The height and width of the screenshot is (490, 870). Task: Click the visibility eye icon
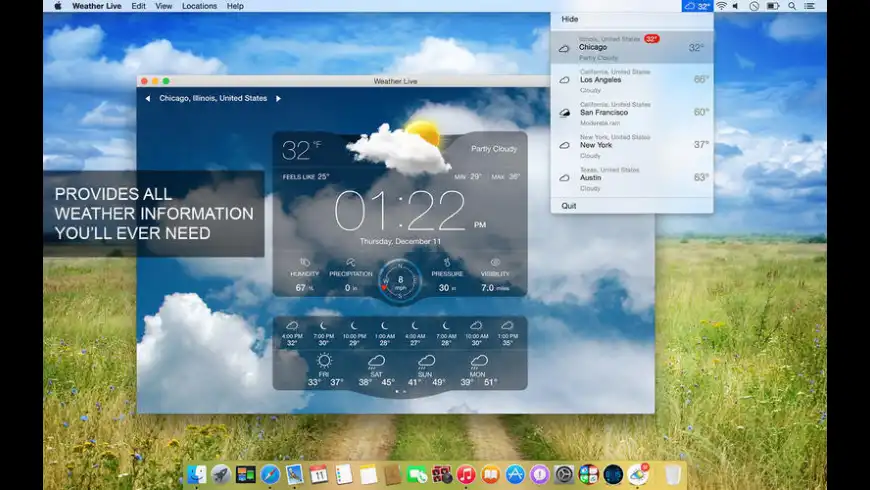495,262
